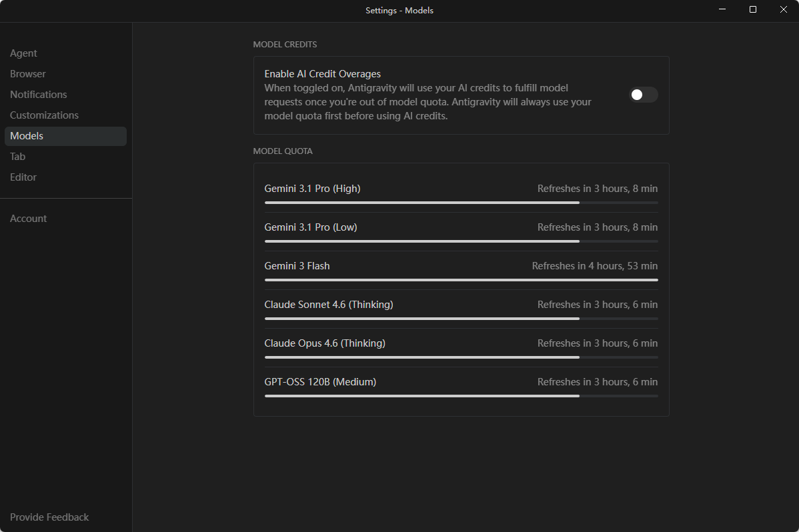Click Claude Opus 4.6 (Thinking) quota bar
799x532 pixels.
point(461,357)
